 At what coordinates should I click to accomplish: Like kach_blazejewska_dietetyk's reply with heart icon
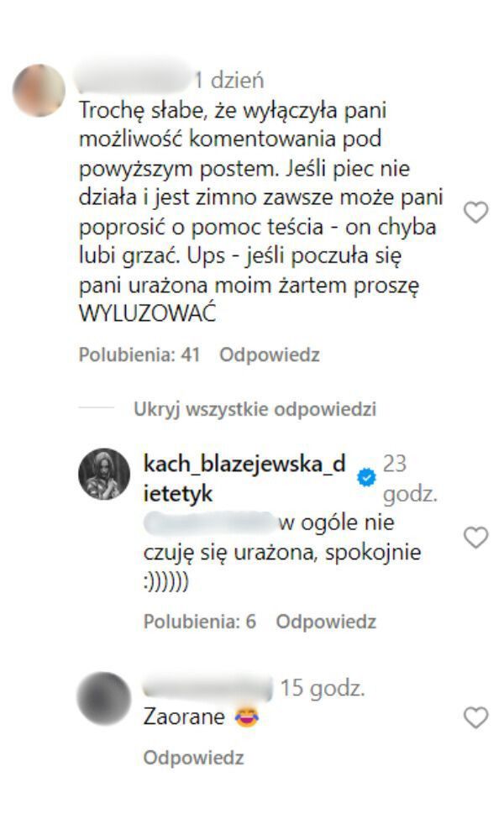point(475,538)
